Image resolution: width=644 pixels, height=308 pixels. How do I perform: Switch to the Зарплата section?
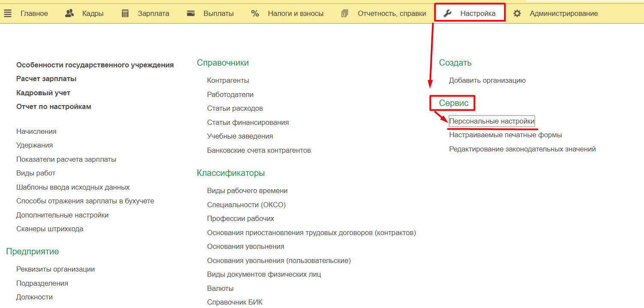pyautogui.click(x=153, y=13)
